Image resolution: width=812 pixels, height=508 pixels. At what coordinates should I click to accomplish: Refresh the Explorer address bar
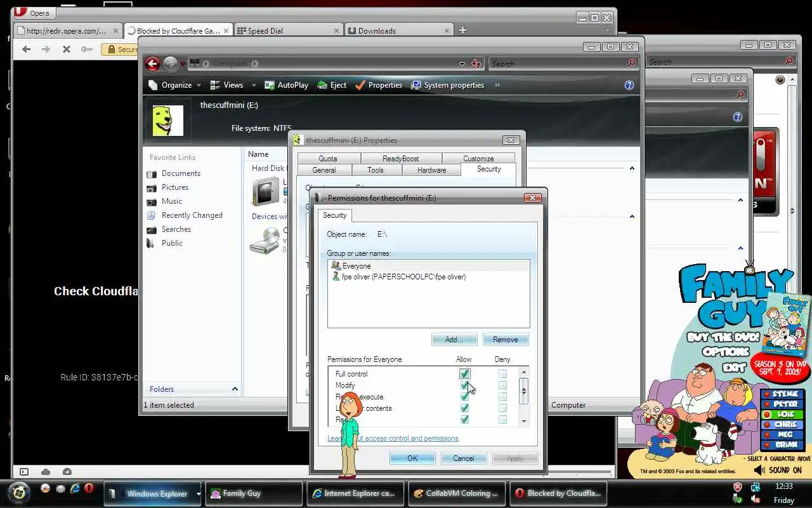[x=476, y=63]
